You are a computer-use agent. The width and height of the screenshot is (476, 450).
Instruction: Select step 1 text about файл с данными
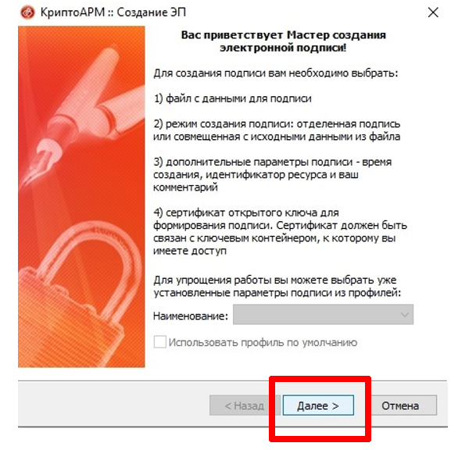point(233,98)
